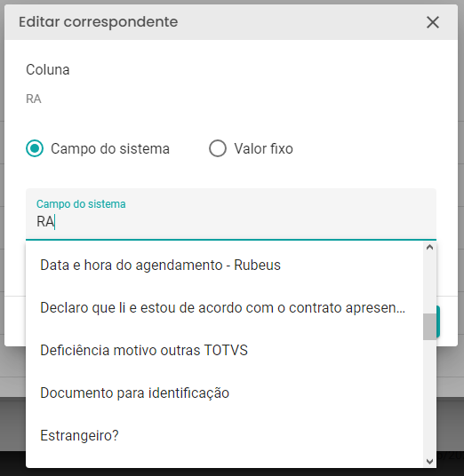Select the Estrangeiro? list option
This screenshot has width=464, height=476.
point(224,435)
